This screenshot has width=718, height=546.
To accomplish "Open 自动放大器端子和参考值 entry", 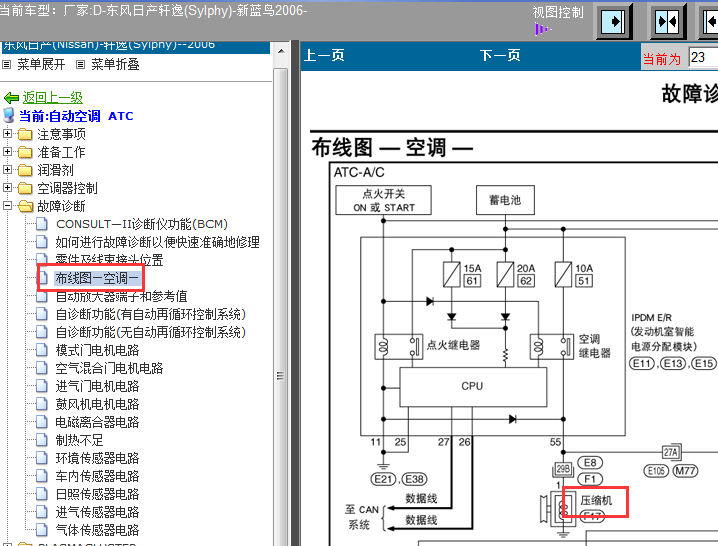I will (121, 296).
